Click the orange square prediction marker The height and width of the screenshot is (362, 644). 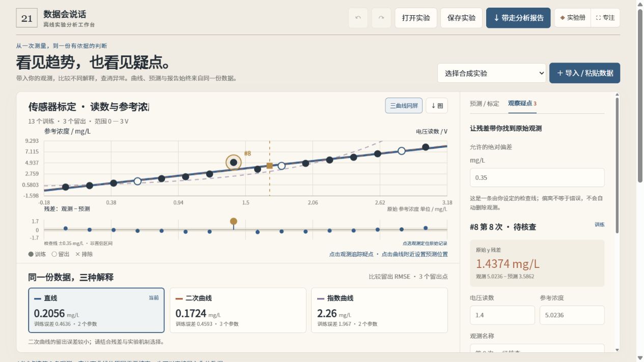pyautogui.click(x=270, y=165)
